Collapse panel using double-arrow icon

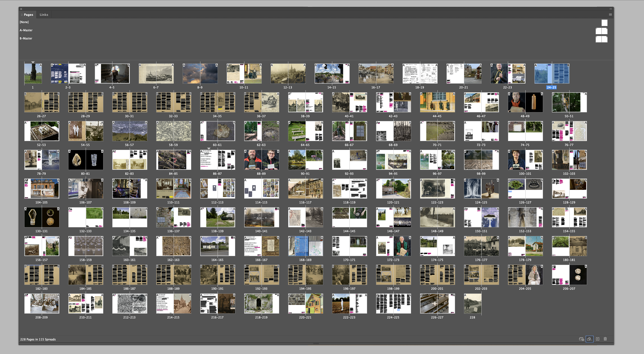click(x=610, y=9)
